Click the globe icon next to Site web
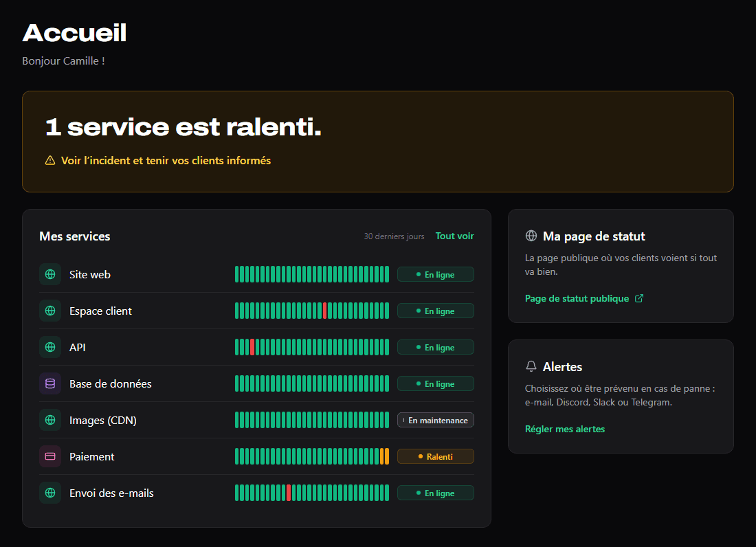The height and width of the screenshot is (547, 756). pos(50,274)
